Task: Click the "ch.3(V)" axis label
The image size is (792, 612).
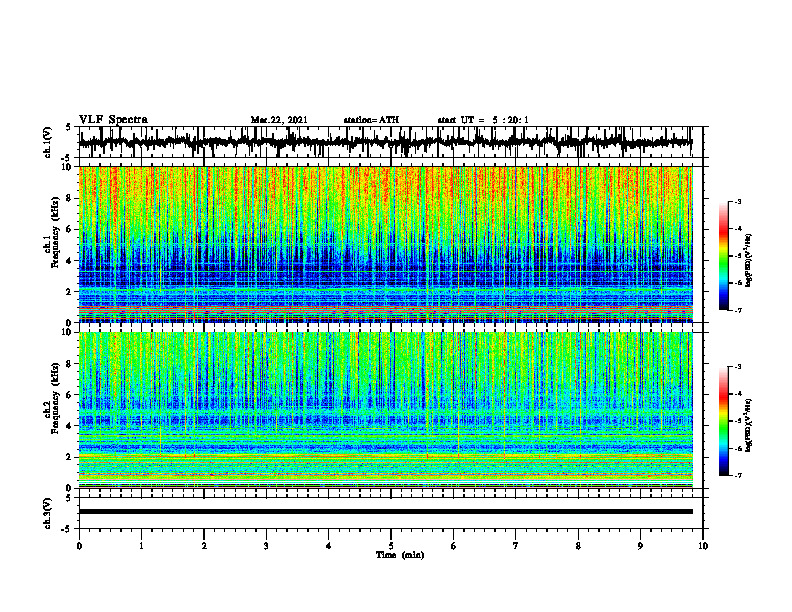Action: 48,513
